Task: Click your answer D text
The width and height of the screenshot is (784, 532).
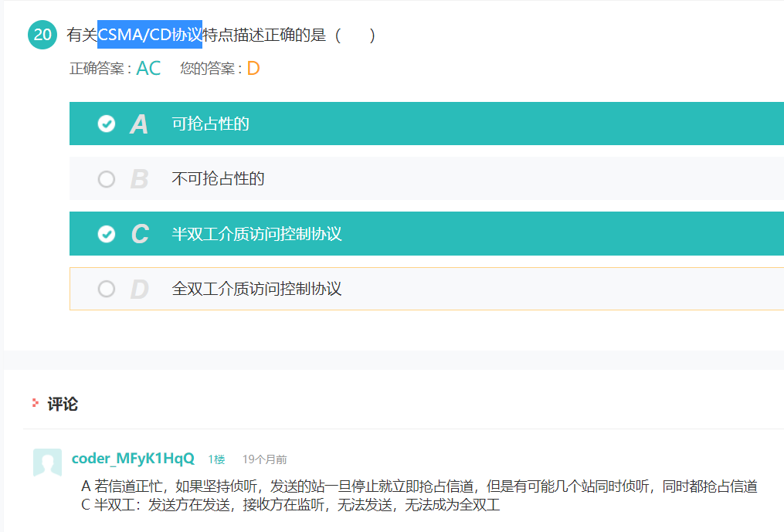Action: (x=253, y=68)
